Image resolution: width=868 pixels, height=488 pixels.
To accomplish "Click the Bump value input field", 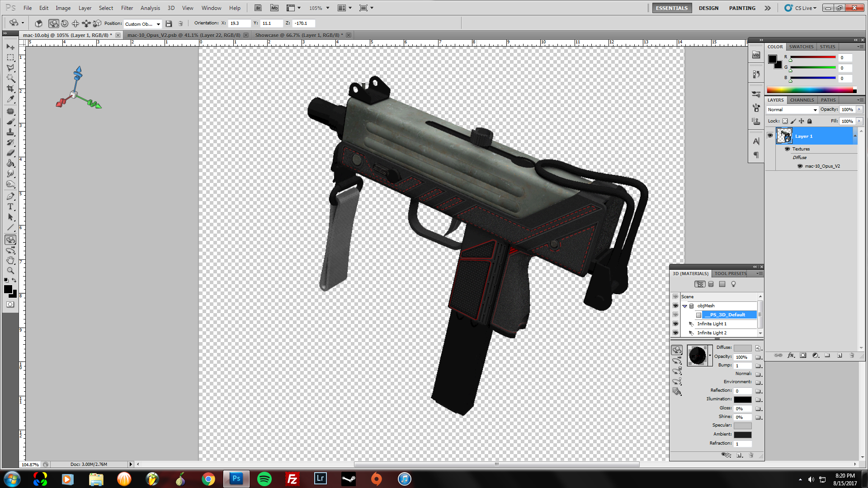I will pyautogui.click(x=743, y=366).
